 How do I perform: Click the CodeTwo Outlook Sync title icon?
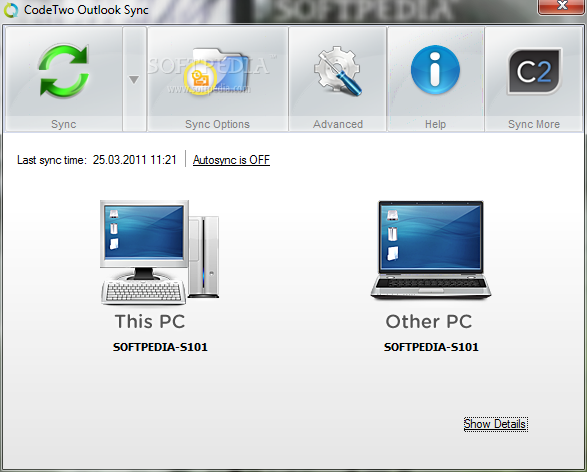[x=10, y=10]
